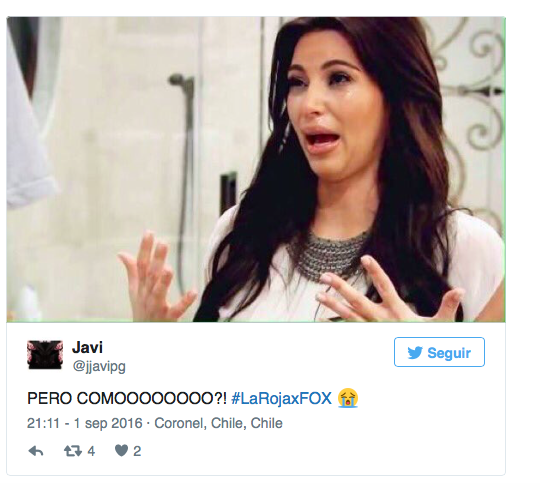This screenshot has width=540, height=490.
Task: Open Javi's profile avatar picture
Action: click(x=45, y=355)
